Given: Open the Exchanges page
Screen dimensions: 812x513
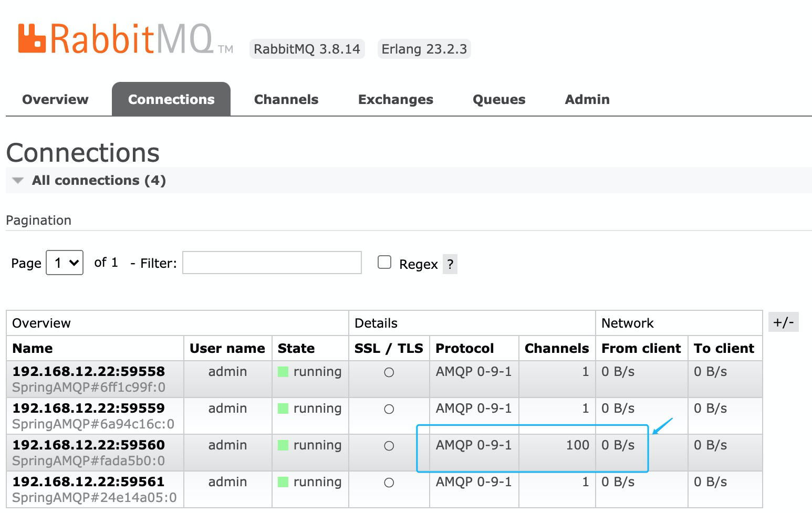Looking at the screenshot, I should click(395, 99).
